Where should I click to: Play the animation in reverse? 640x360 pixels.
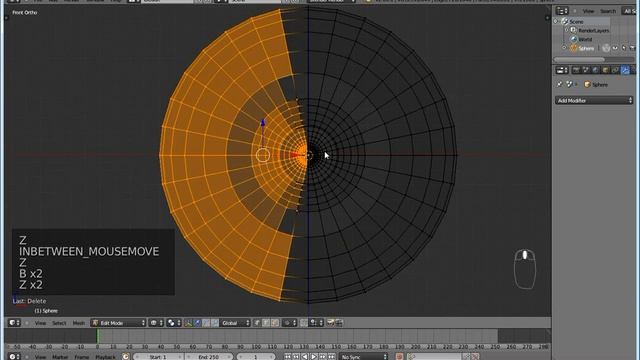click(305, 357)
